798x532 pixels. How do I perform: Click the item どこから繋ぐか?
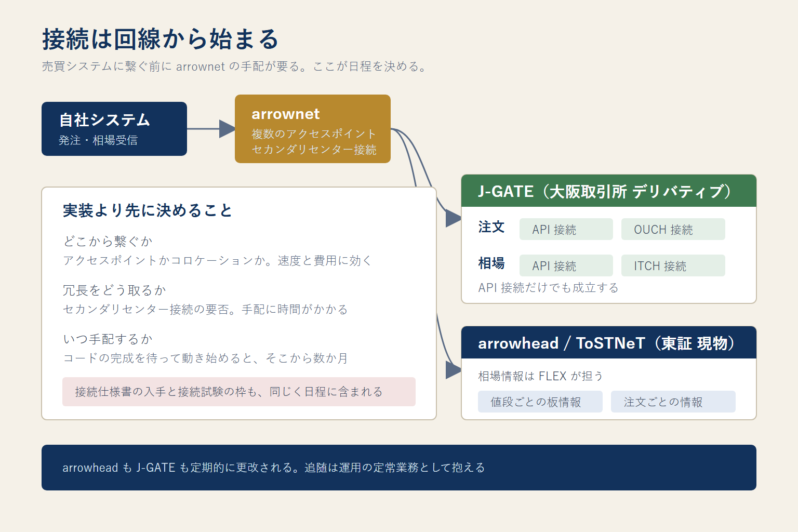(108, 241)
